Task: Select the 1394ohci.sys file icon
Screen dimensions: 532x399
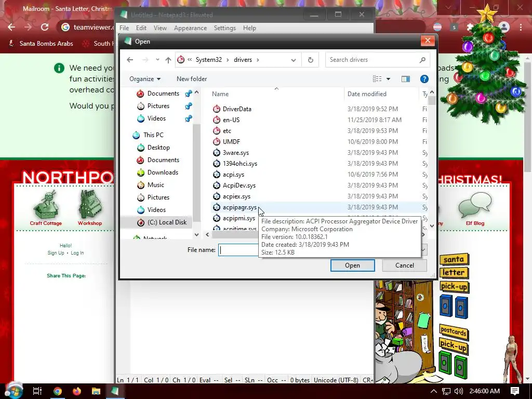Action: point(217,164)
